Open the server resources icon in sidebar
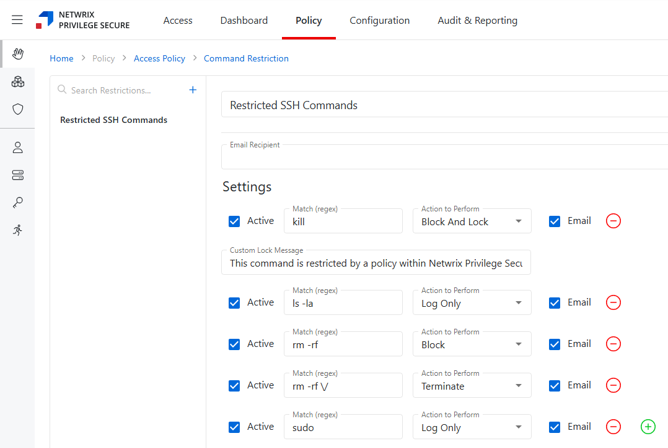Viewport: 668px width, 448px height. click(x=18, y=175)
